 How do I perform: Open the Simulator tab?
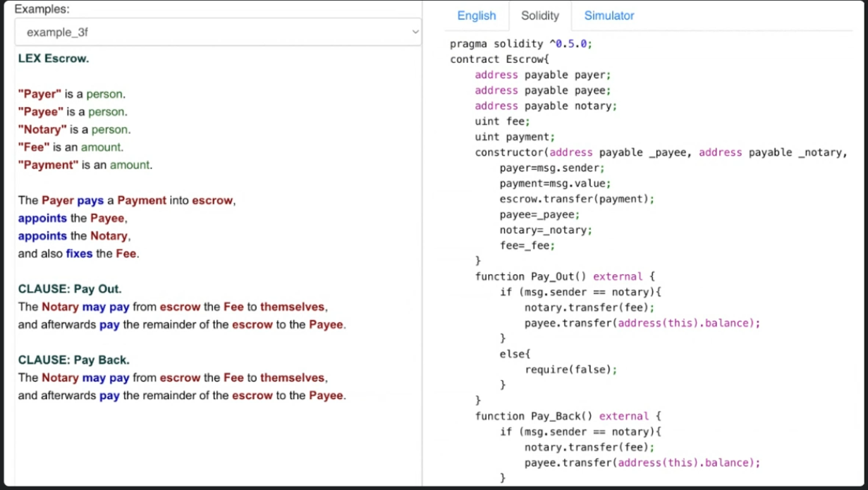click(x=609, y=16)
